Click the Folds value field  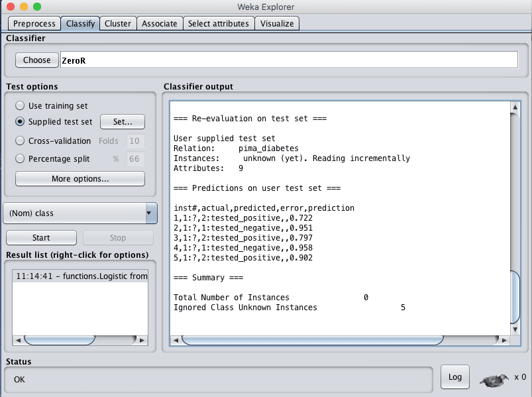135,141
